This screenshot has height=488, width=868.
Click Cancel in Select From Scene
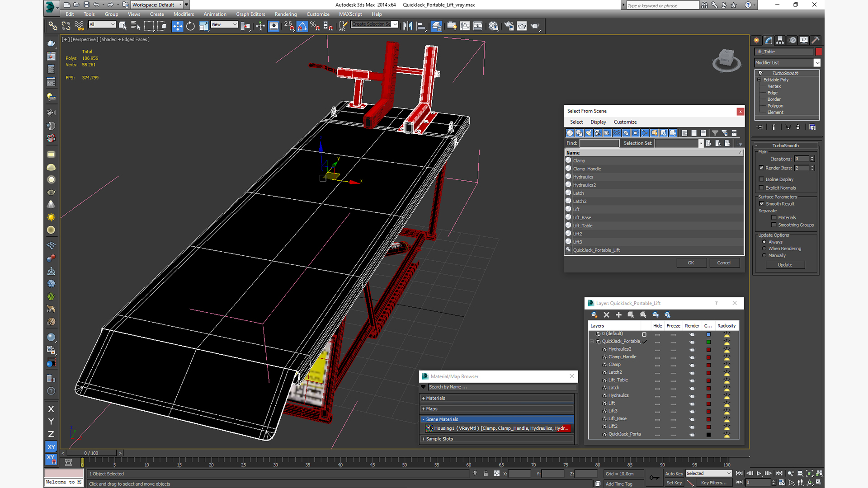pos(724,263)
